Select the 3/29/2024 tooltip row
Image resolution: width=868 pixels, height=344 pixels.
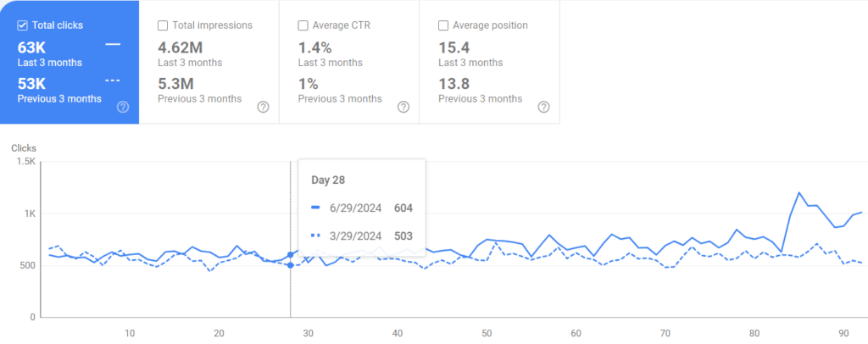click(362, 236)
